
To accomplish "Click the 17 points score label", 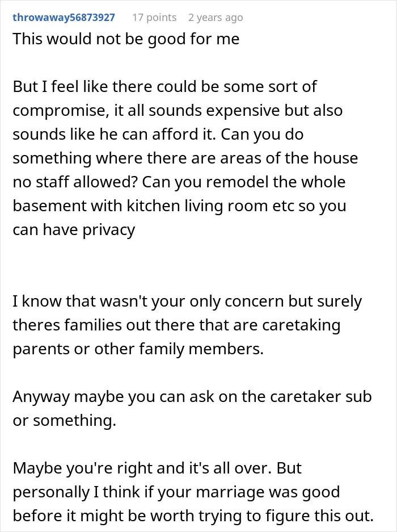I will pyautogui.click(x=154, y=18).
